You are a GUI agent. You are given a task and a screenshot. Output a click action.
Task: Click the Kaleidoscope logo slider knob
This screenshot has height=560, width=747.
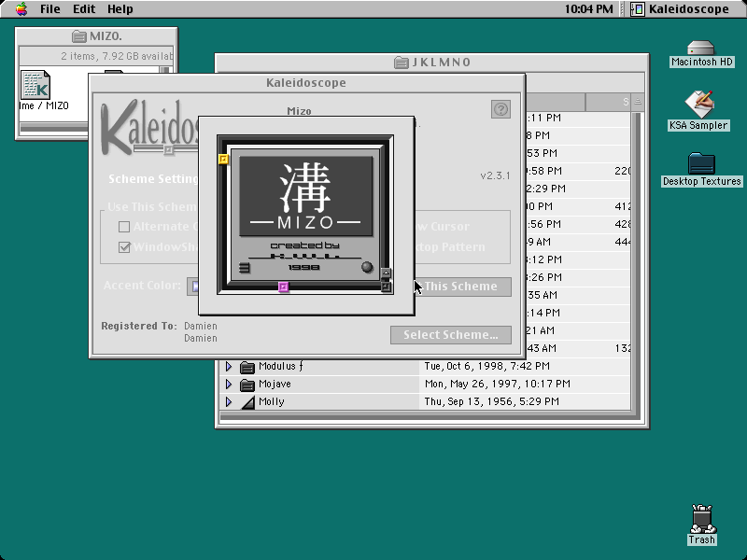click(168, 150)
